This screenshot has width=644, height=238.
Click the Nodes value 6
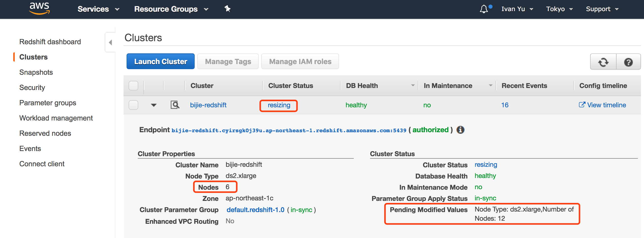(227, 187)
